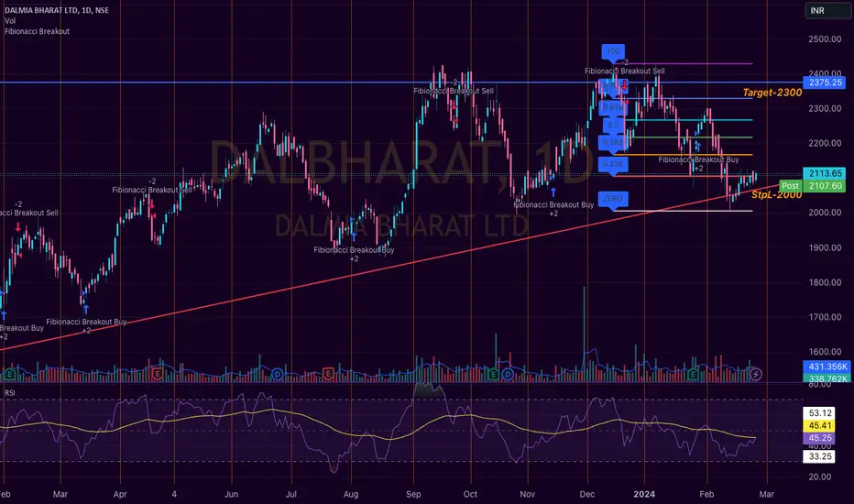Select the orange Target-2300 text annotation
The width and height of the screenshot is (854, 504).
point(772,93)
